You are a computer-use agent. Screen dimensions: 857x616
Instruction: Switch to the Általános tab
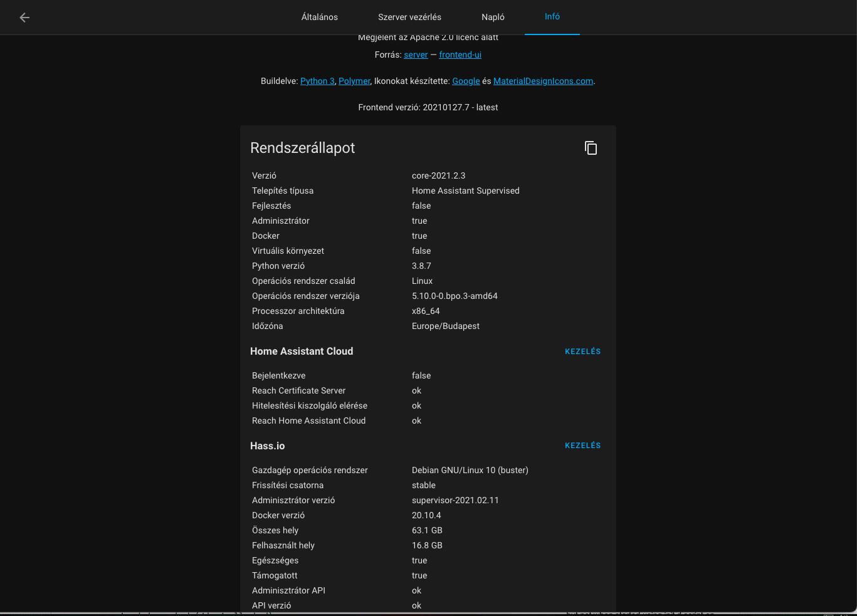[320, 17]
